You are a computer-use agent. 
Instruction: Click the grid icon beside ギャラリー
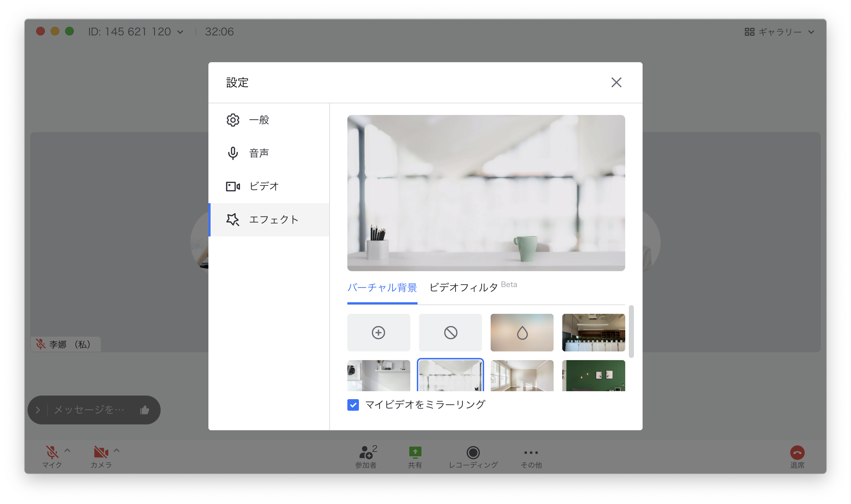(x=749, y=32)
